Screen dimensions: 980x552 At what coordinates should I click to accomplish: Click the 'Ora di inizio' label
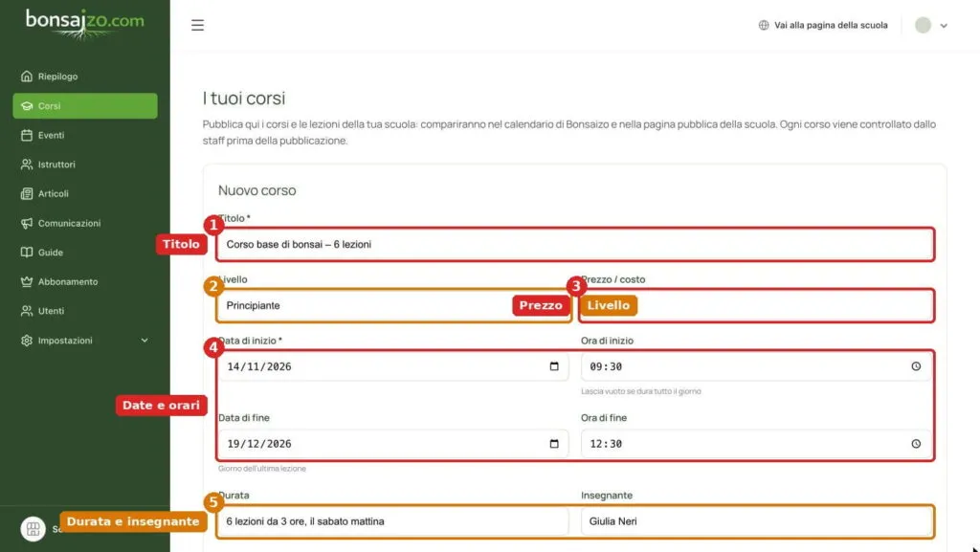(607, 341)
